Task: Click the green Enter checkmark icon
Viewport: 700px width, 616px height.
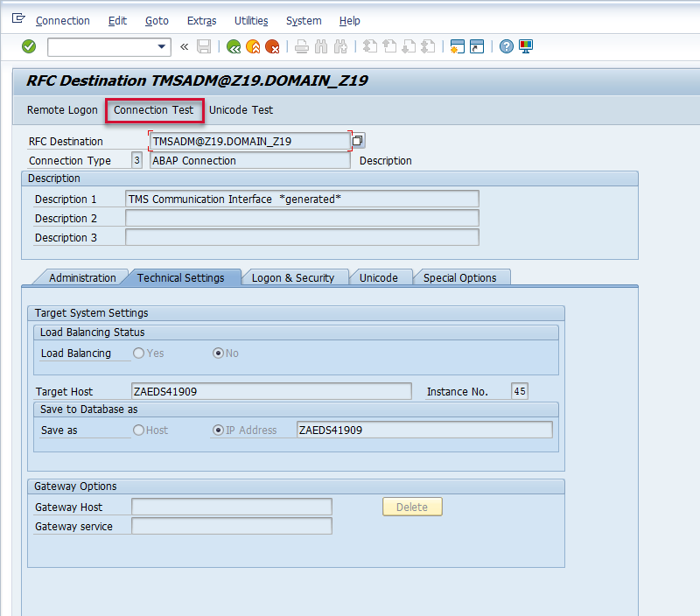Action: point(29,46)
